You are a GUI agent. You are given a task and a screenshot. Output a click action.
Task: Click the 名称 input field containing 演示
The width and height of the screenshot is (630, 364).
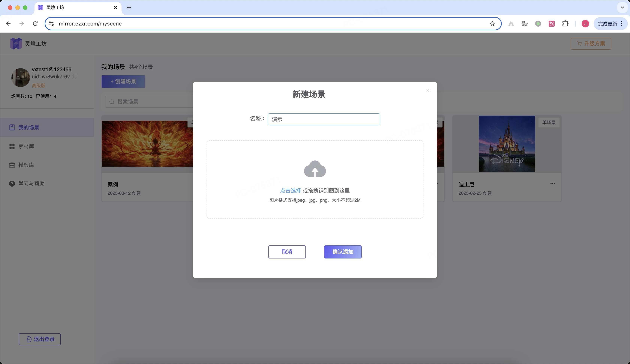(324, 119)
